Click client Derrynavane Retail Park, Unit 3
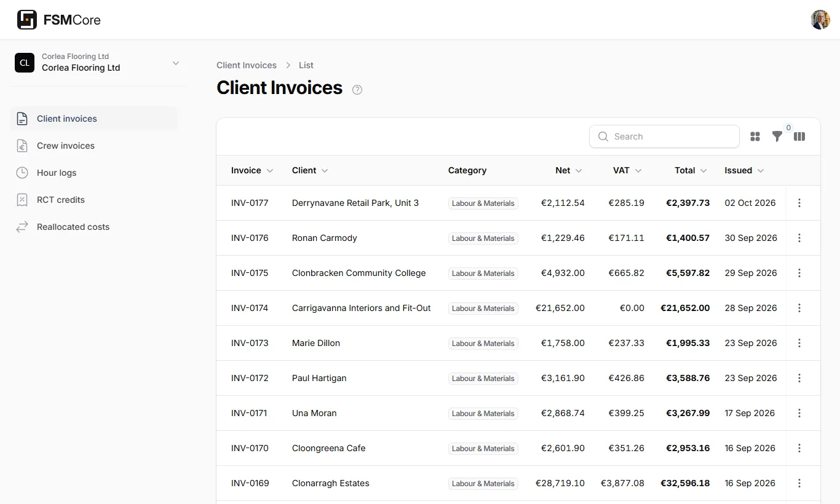 (x=355, y=203)
